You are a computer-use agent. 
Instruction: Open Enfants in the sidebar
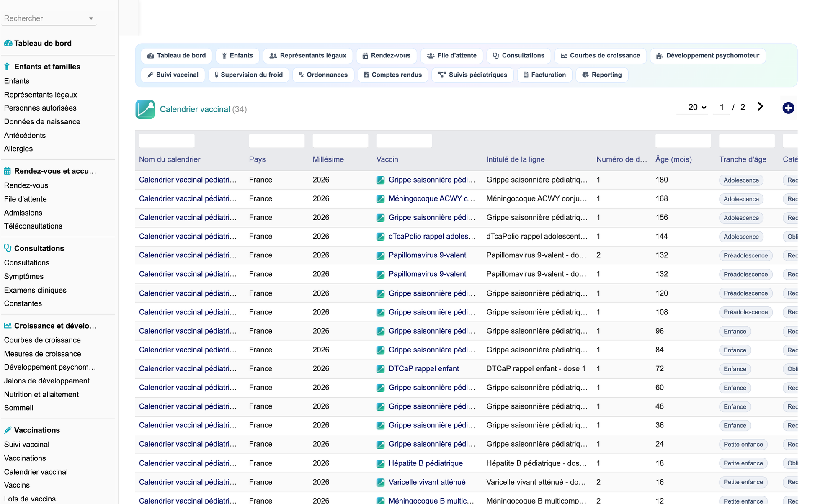coord(17,81)
